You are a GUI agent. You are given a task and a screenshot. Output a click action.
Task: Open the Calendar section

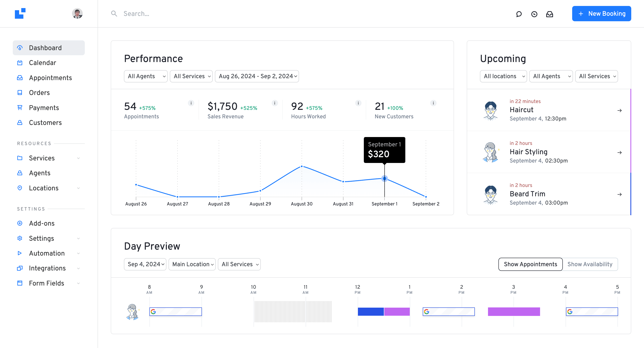[x=43, y=63]
